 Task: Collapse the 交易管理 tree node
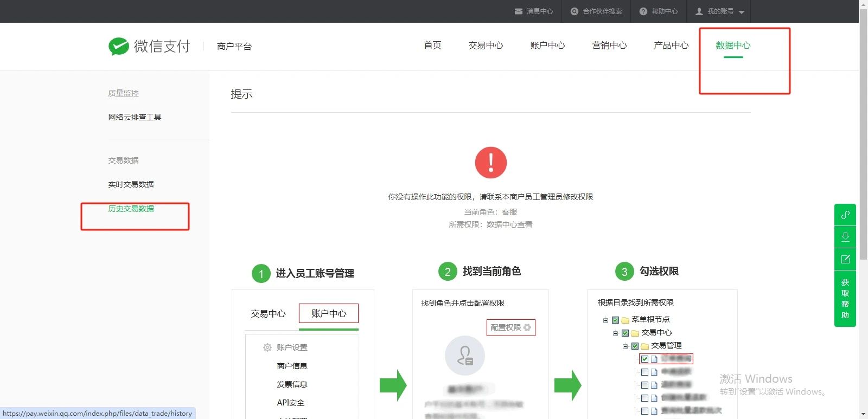(x=625, y=346)
